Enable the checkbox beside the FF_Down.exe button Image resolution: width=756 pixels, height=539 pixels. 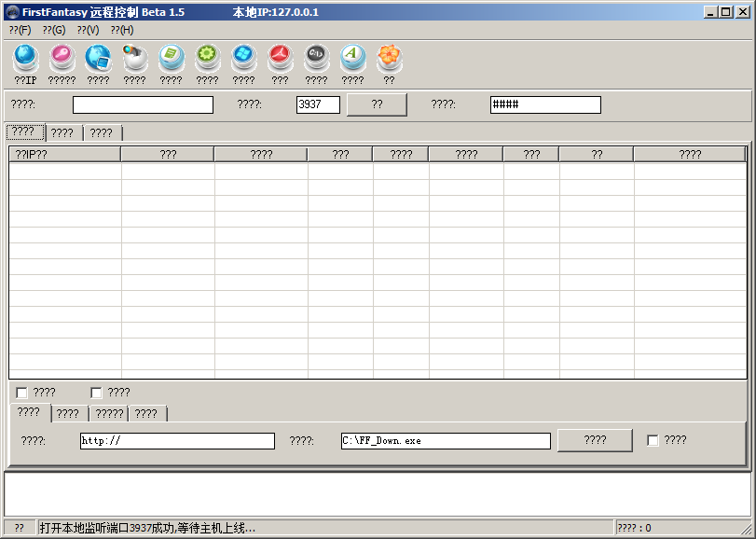[x=653, y=440]
